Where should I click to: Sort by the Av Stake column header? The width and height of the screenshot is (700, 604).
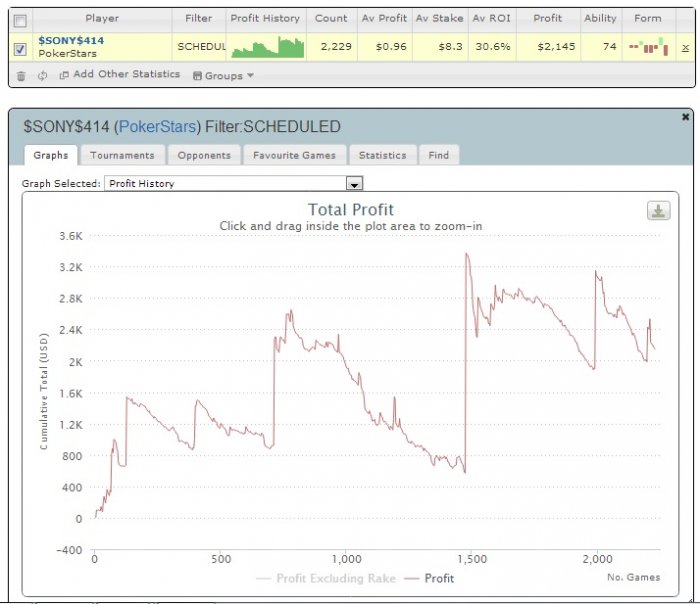click(440, 19)
